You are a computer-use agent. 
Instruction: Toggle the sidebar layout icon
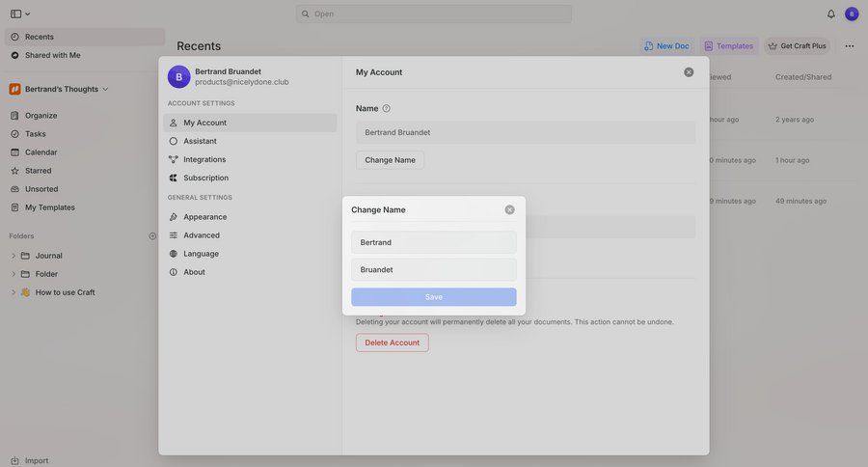coord(15,14)
